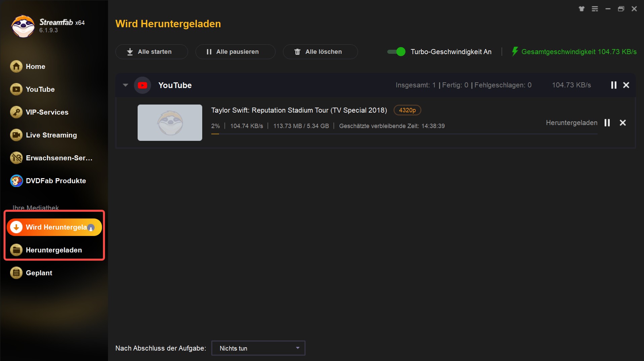Viewport: 644px width, 361px height.
Task: Click the YouTube play icon in sidebar
Action: (16, 89)
